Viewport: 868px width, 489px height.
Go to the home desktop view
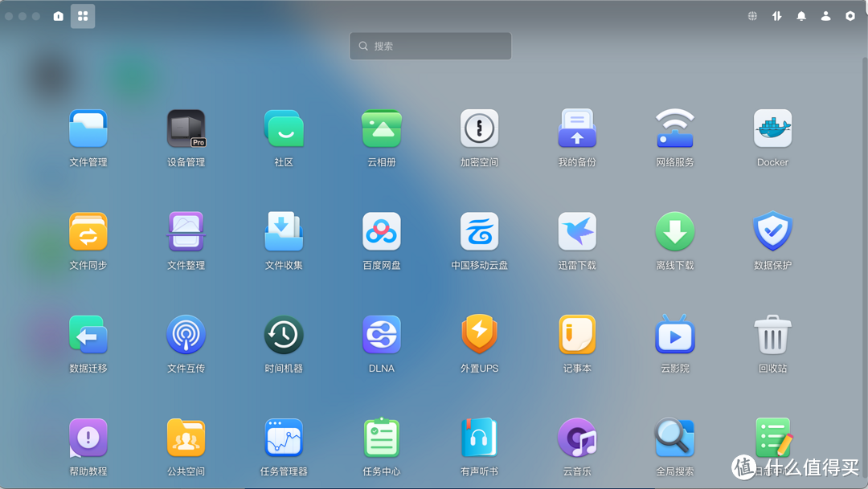click(x=58, y=16)
